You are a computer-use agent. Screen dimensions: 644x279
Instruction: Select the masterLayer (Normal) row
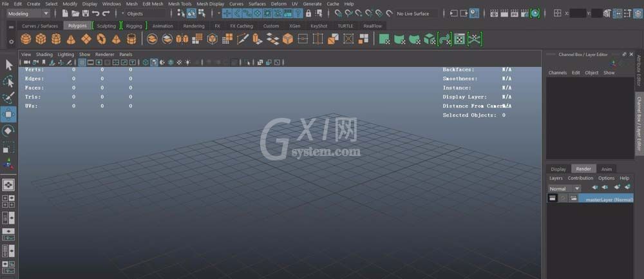(x=590, y=199)
